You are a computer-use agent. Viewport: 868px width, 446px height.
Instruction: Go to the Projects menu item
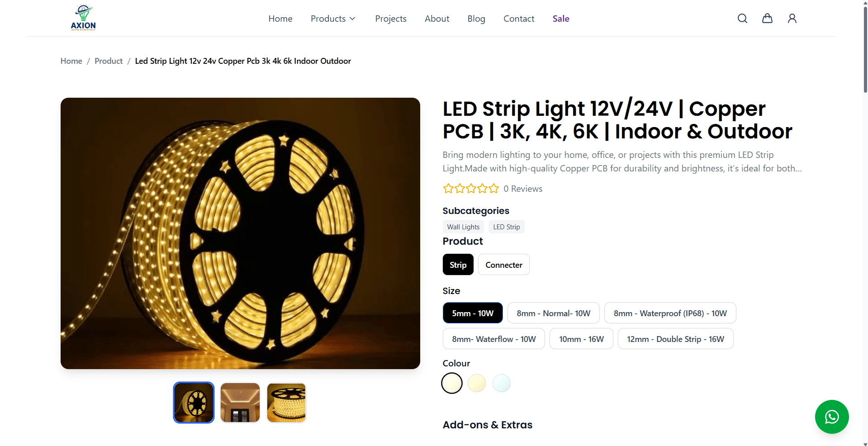[x=391, y=19]
